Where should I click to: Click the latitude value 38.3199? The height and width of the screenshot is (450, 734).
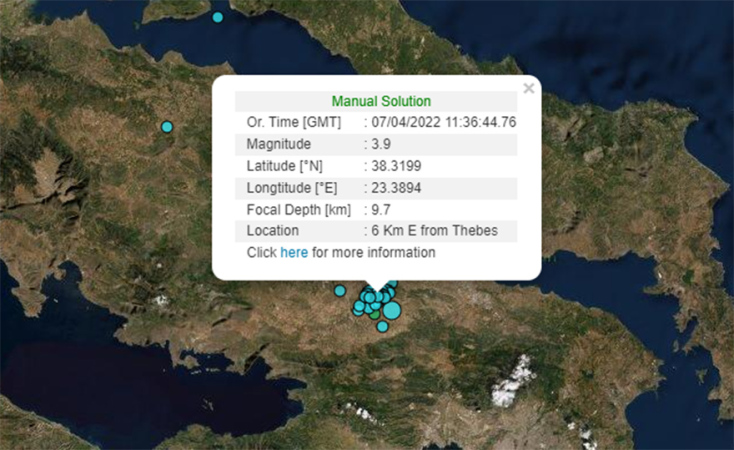[392, 166]
